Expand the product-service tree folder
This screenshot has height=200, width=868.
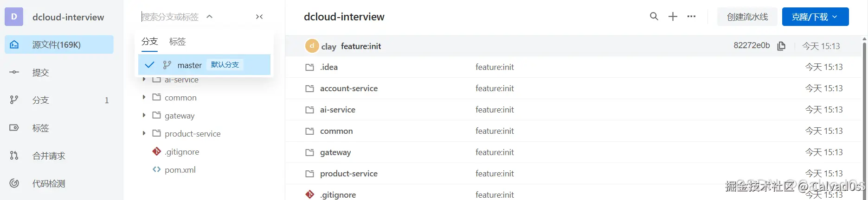coord(144,133)
